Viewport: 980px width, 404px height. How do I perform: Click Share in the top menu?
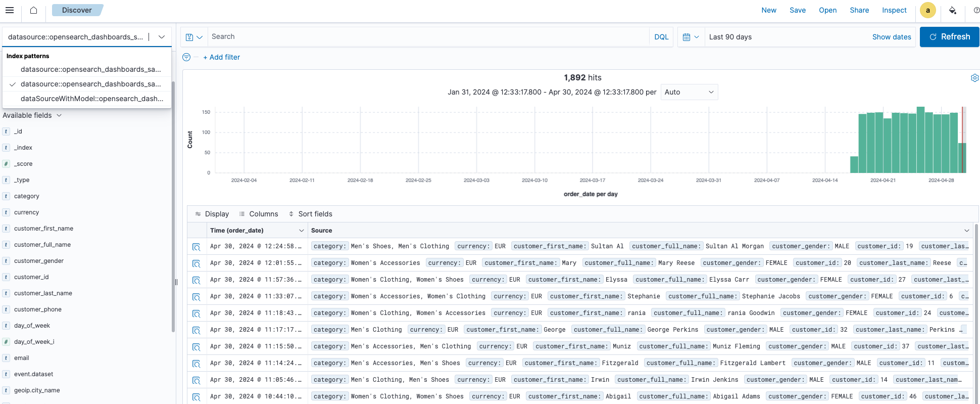tap(859, 10)
